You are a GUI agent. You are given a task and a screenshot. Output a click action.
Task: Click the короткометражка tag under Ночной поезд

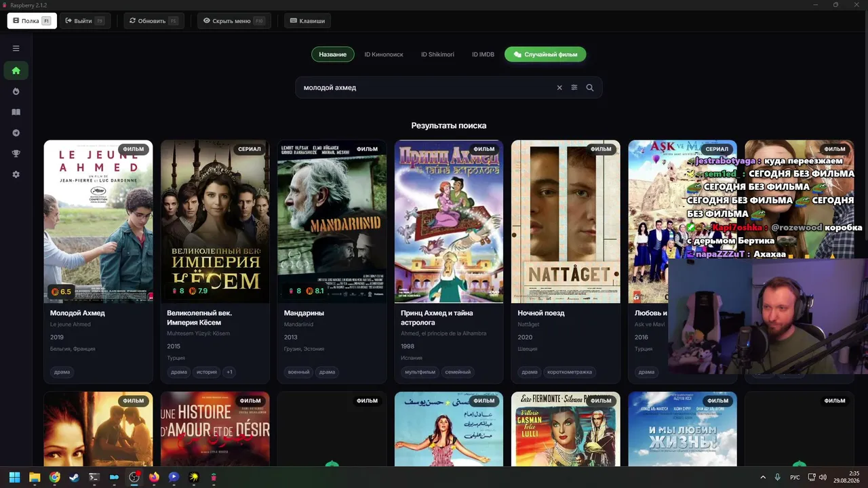[570, 372]
